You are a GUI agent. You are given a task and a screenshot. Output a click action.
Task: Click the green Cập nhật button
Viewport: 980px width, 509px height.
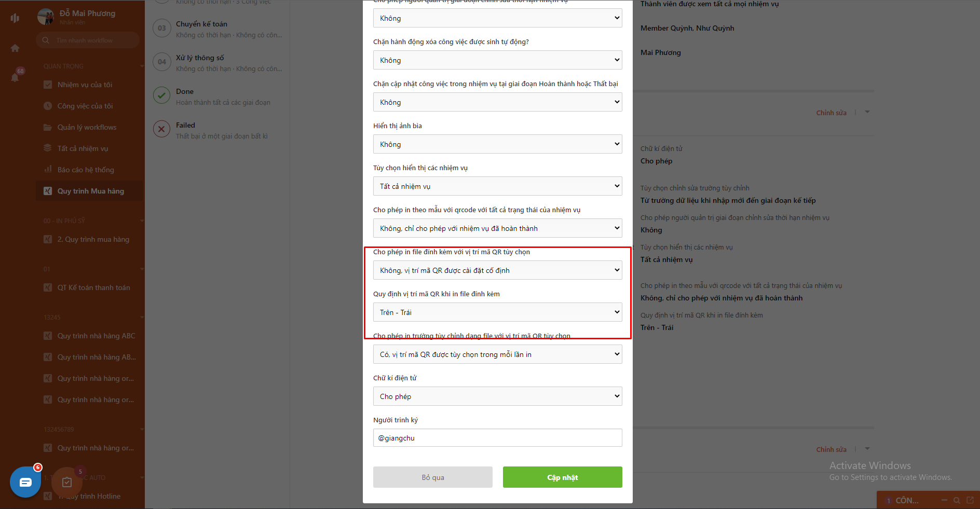pos(563,477)
